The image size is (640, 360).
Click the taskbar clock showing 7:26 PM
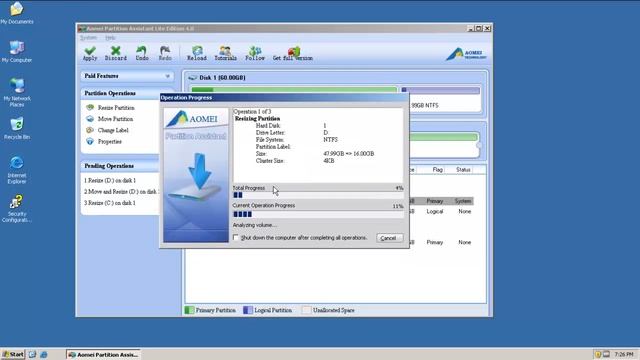[x=624, y=354]
